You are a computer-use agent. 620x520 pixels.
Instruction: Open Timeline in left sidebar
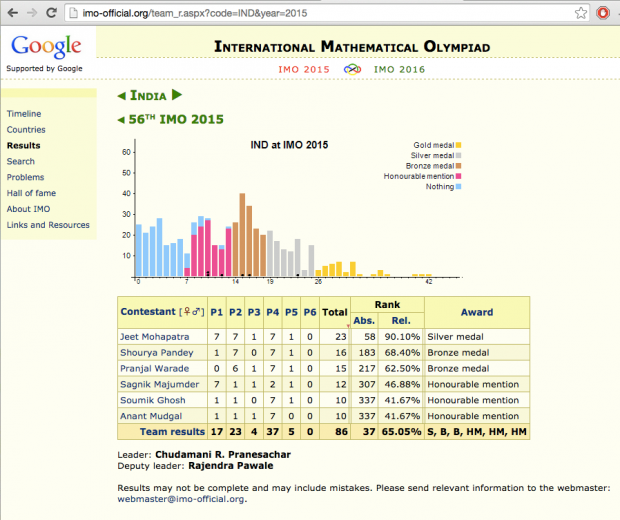pos(24,114)
